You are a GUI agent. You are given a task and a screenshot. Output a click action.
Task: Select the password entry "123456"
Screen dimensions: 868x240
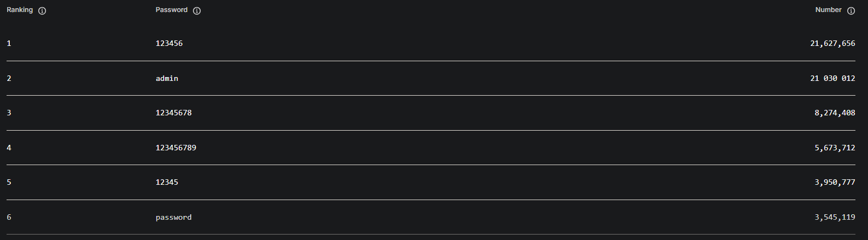click(x=169, y=43)
